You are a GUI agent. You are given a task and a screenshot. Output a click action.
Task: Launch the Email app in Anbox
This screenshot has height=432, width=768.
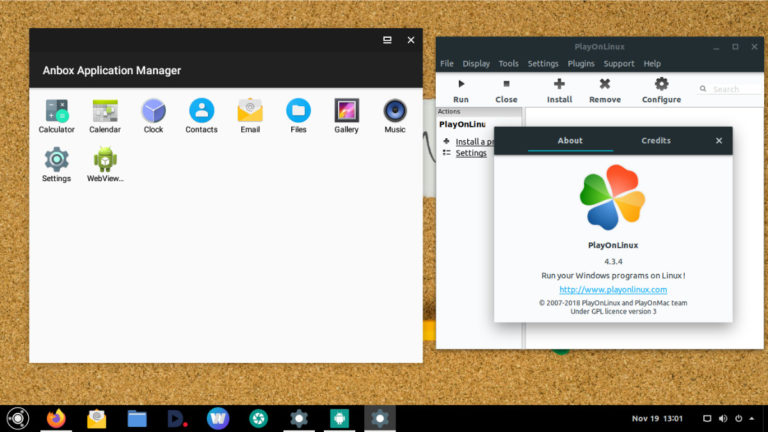coord(250,116)
